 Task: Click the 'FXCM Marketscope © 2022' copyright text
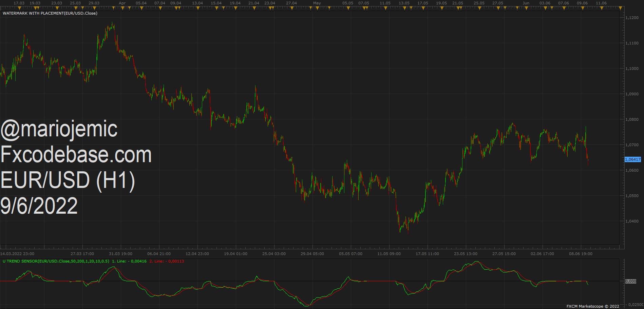(x=593, y=306)
